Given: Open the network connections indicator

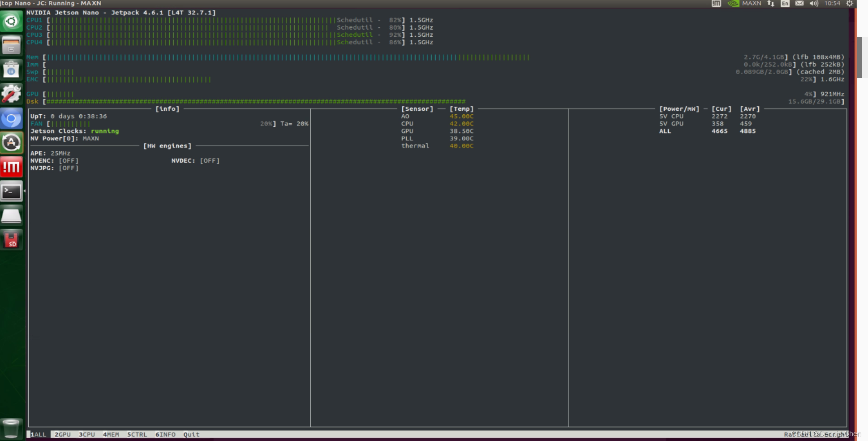Looking at the screenshot, I should click(x=770, y=3).
